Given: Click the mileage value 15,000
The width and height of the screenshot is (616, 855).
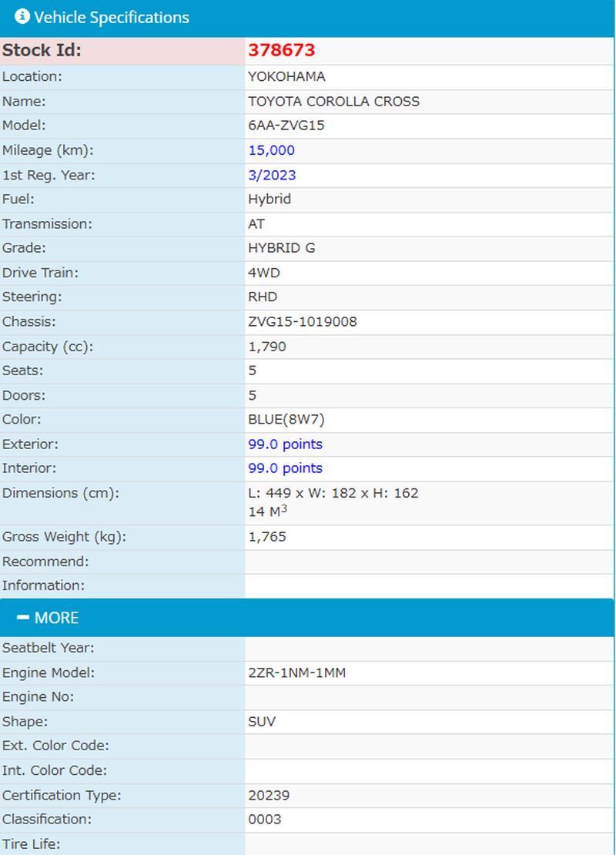Looking at the screenshot, I should click(x=272, y=150).
